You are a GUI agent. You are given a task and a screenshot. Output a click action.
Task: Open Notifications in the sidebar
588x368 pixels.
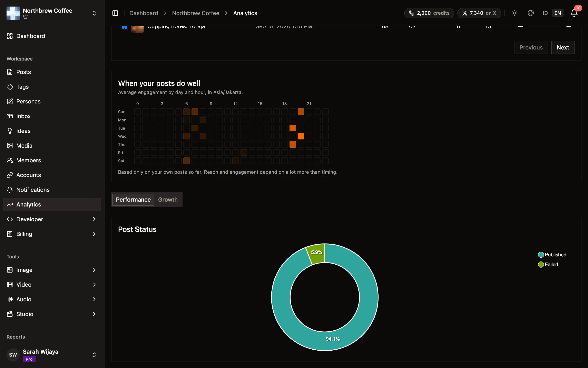point(52,190)
